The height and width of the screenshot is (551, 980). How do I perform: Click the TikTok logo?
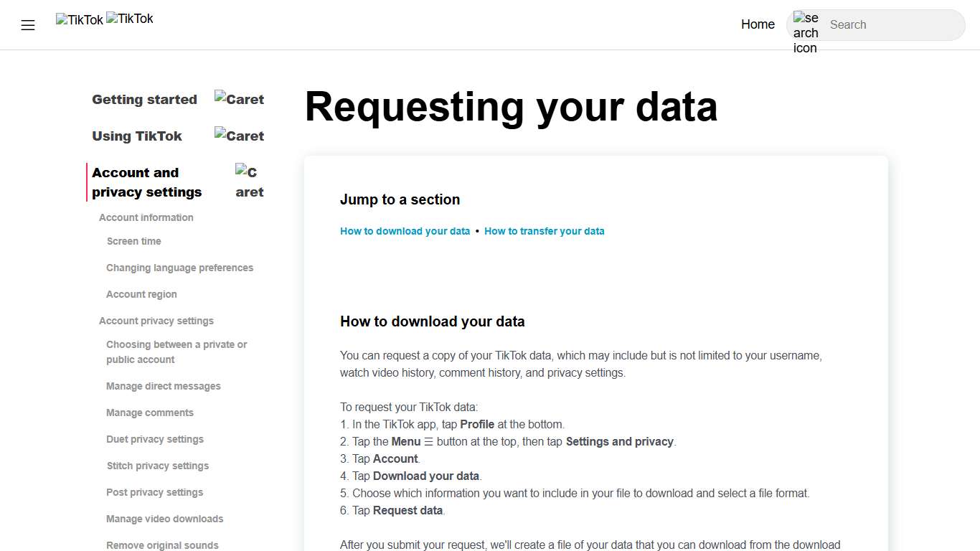[79, 19]
